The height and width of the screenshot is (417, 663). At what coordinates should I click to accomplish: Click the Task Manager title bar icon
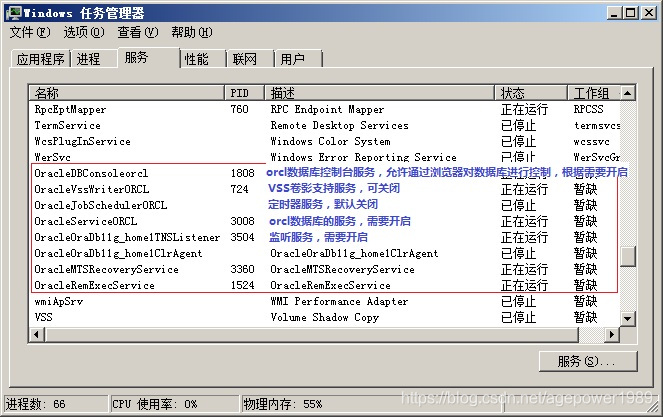click(x=14, y=13)
